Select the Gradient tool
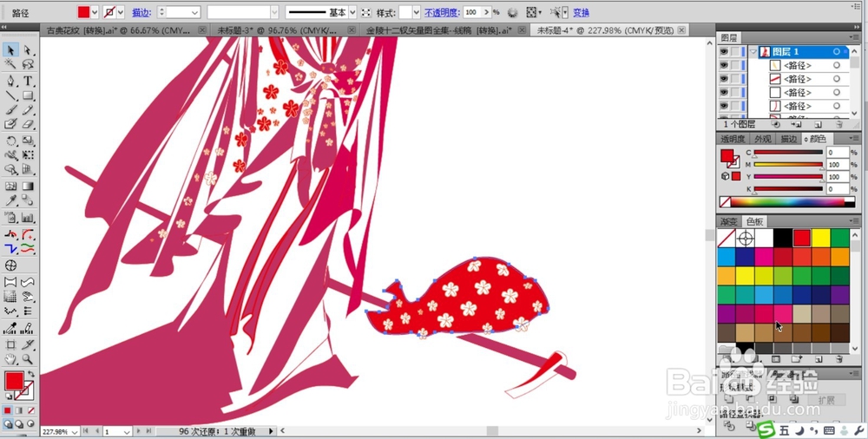 (28, 187)
